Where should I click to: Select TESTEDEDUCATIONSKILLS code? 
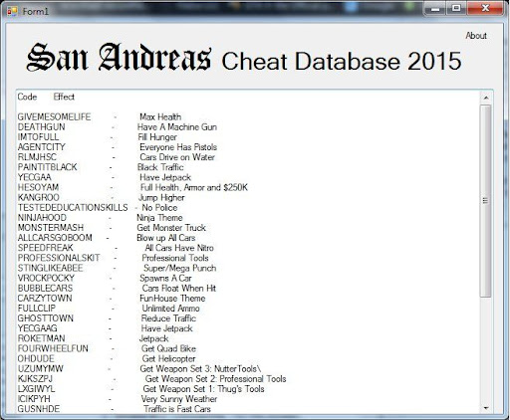coord(73,207)
